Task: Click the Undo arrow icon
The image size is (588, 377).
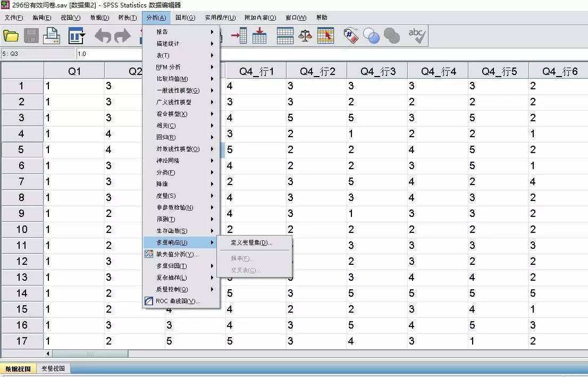Action: pos(103,36)
